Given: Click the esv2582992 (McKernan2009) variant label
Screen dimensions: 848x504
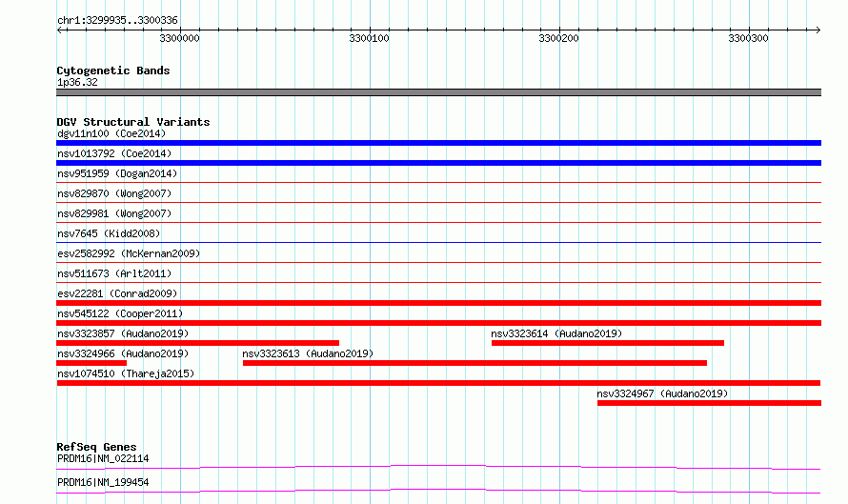Looking at the screenshot, I should tap(129, 253).
